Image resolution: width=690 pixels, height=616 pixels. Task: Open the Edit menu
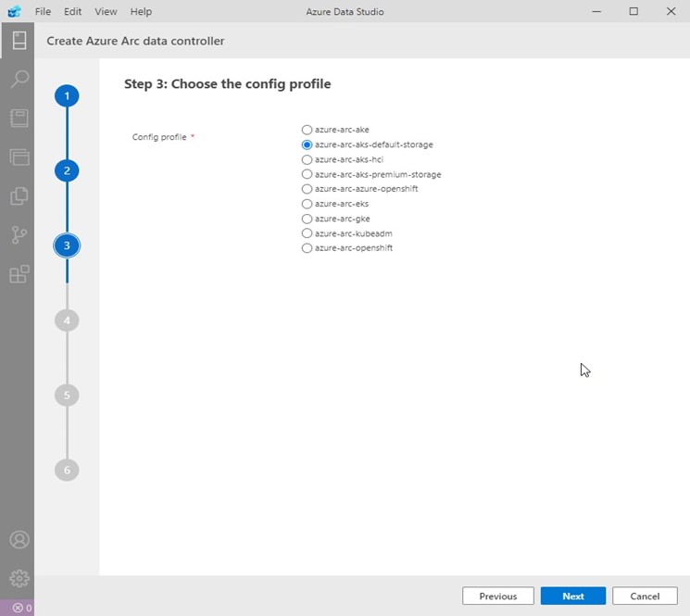(x=72, y=11)
